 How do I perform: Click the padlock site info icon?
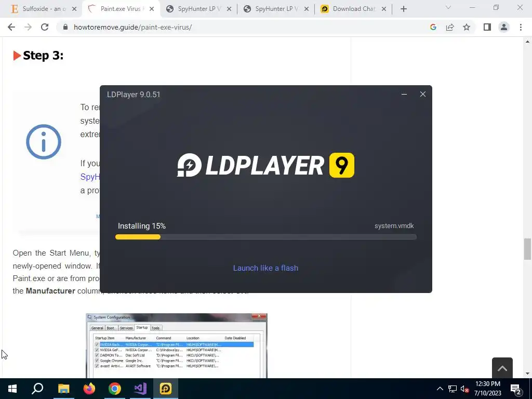[x=65, y=27]
